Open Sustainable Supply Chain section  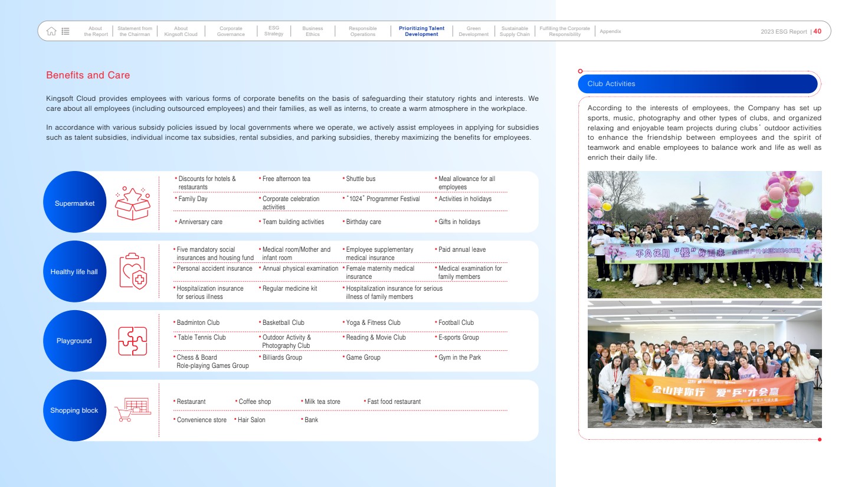515,31
